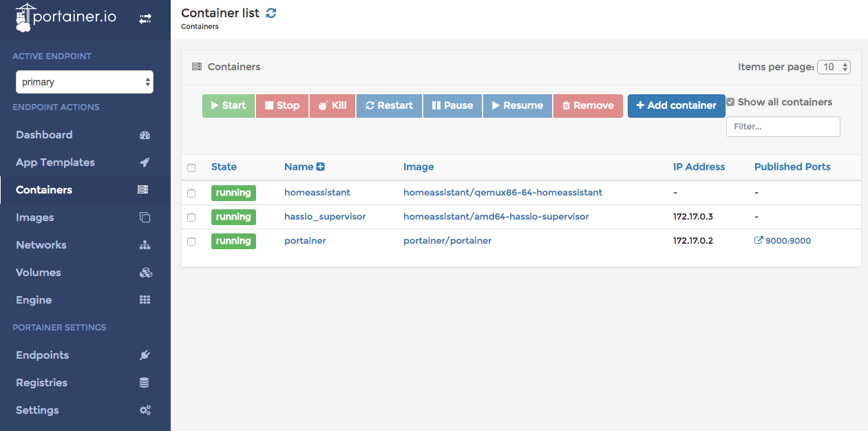
Task: Open the portainer container name link
Action: tap(305, 241)
